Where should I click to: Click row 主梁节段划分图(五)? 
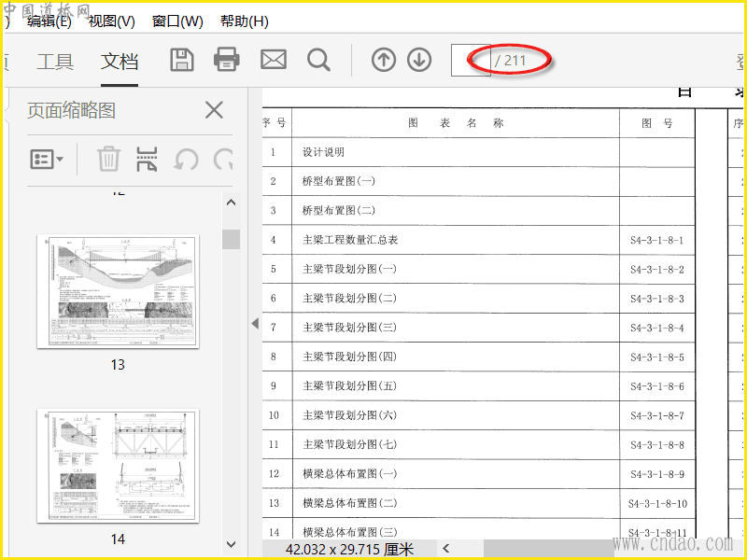coord(479,386)
